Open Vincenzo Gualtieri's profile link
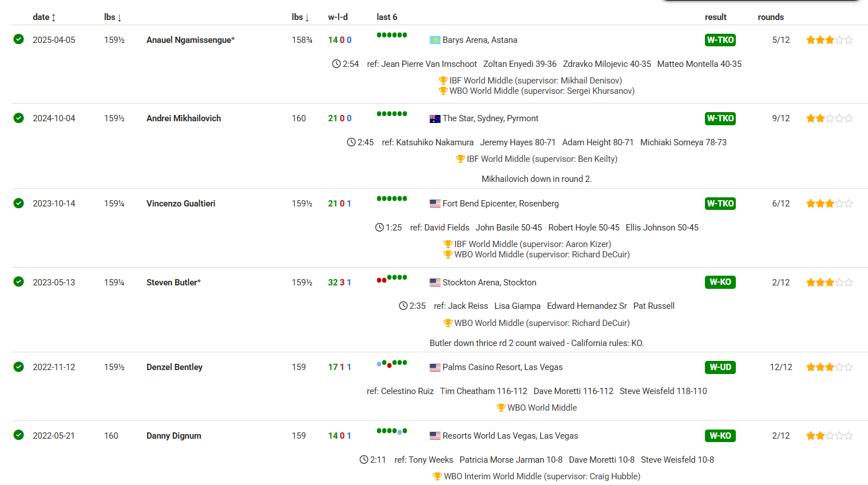The height and width of the screenshot is (485, 868). 181,204
